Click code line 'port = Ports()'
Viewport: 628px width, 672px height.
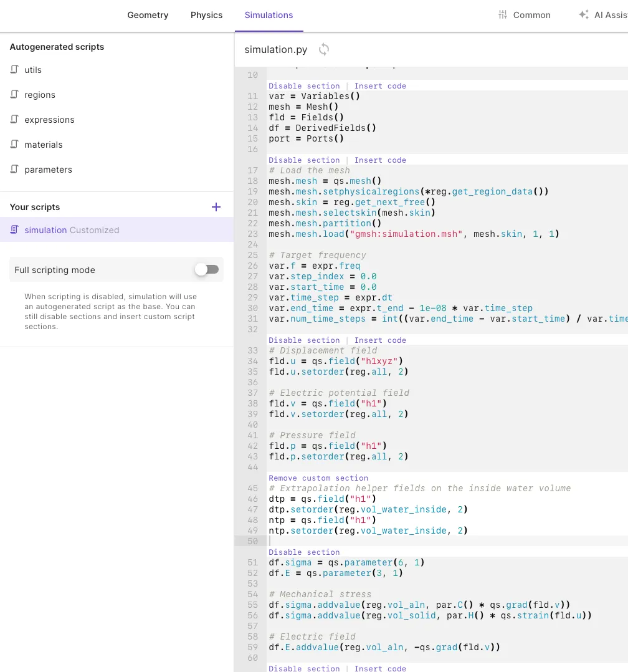306,138
